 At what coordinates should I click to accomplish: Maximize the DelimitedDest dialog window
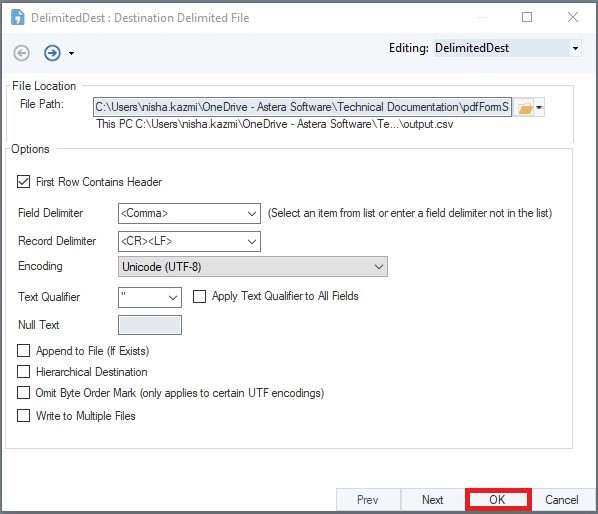click(x=527, y=17)
